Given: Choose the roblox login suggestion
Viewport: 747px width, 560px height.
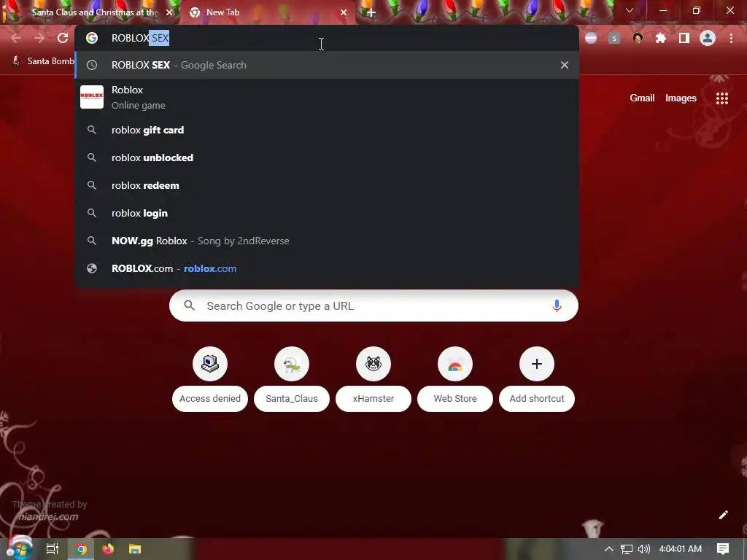Looking at the screenshot, I should 327,213.
